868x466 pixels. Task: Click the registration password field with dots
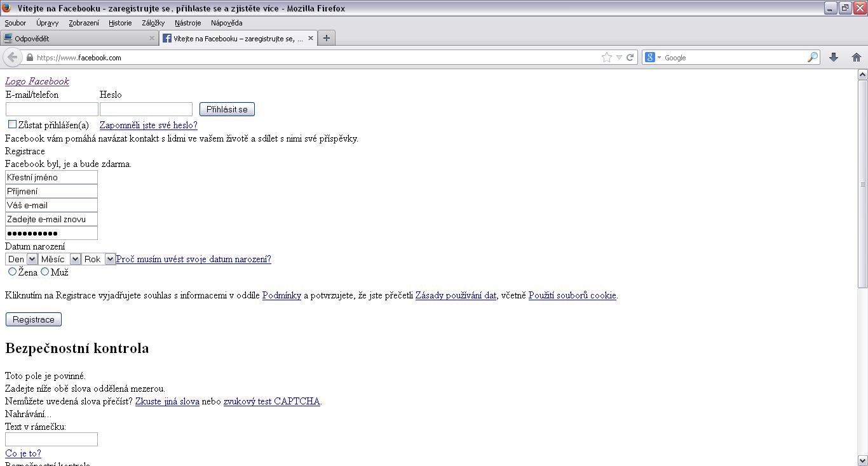(51, 233)
